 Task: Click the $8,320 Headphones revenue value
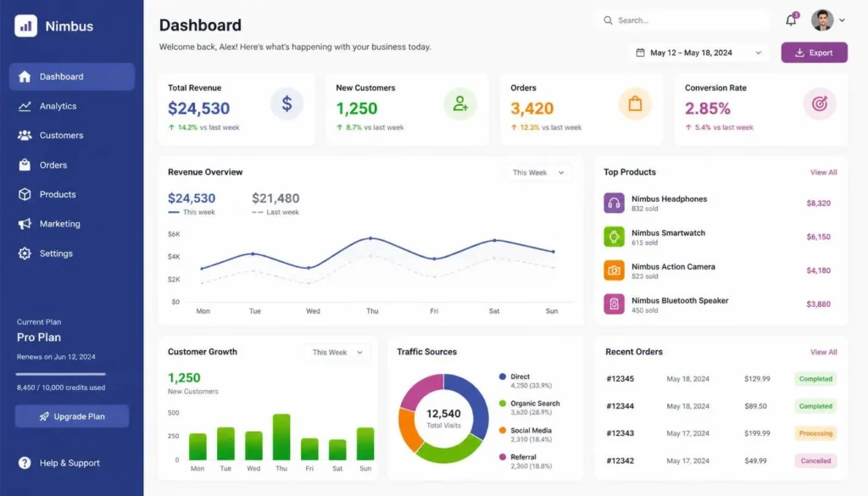click(818, 203)
